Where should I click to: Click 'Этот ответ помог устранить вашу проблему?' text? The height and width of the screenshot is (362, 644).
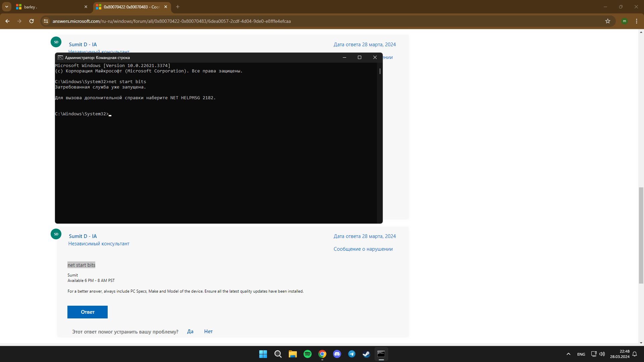pyautogui.click(x=125, y=332)
